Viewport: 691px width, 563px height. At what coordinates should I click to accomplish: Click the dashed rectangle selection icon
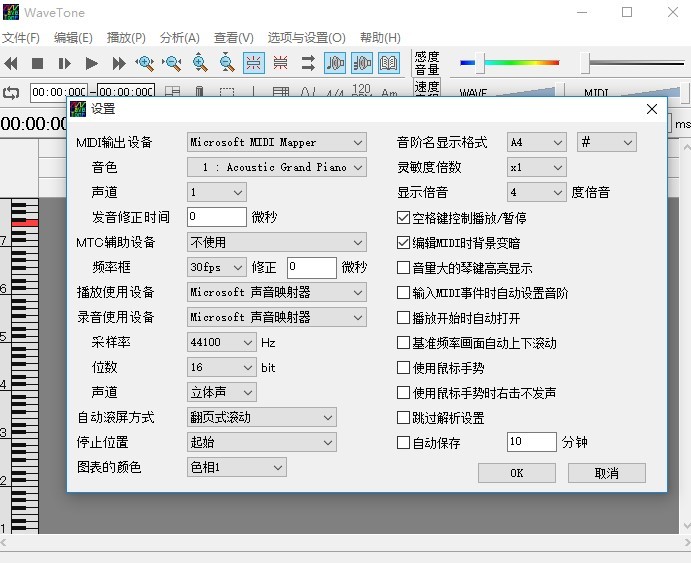pyautogui.click(x=227, y=93)
